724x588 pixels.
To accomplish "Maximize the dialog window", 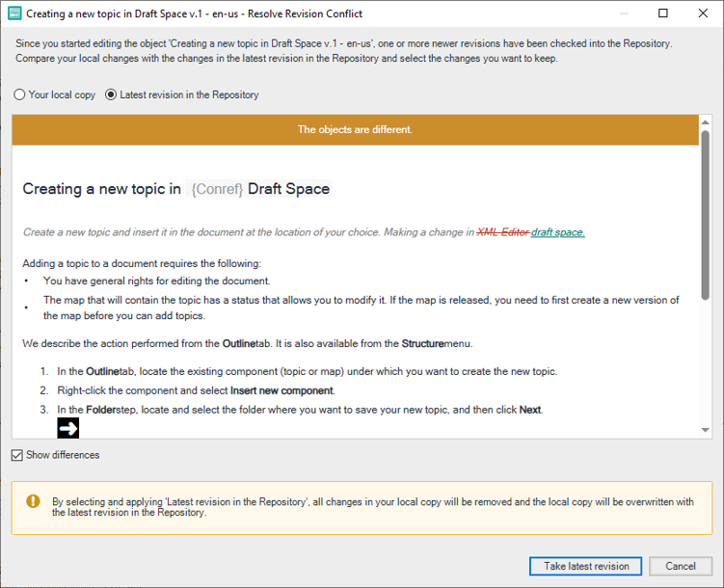I will [662, 13].
